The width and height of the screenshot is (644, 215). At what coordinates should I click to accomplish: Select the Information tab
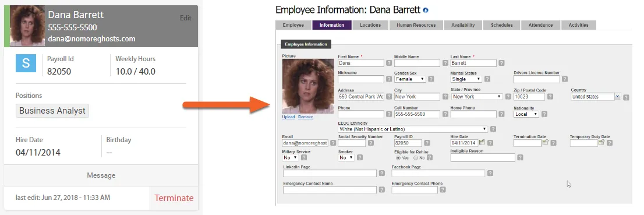click(x=332, y=25)
